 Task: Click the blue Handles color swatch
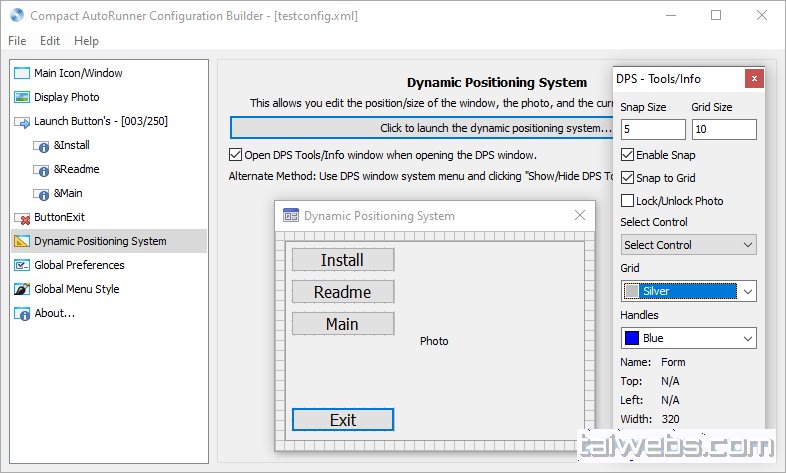click(632, 338)
